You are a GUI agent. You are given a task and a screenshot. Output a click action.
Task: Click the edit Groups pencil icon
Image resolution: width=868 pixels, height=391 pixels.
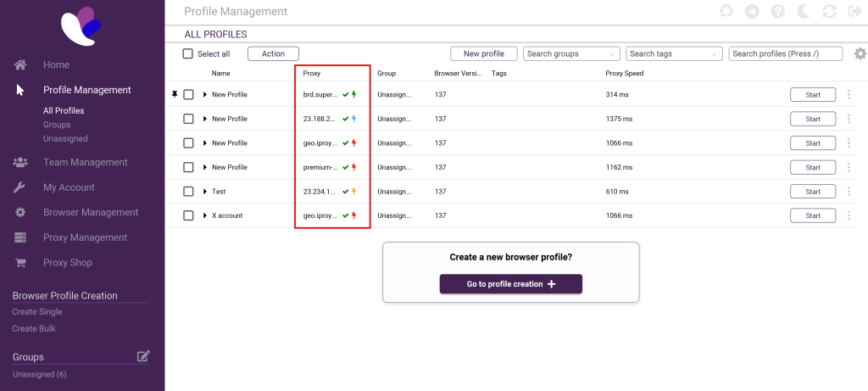tap(143, 356)
